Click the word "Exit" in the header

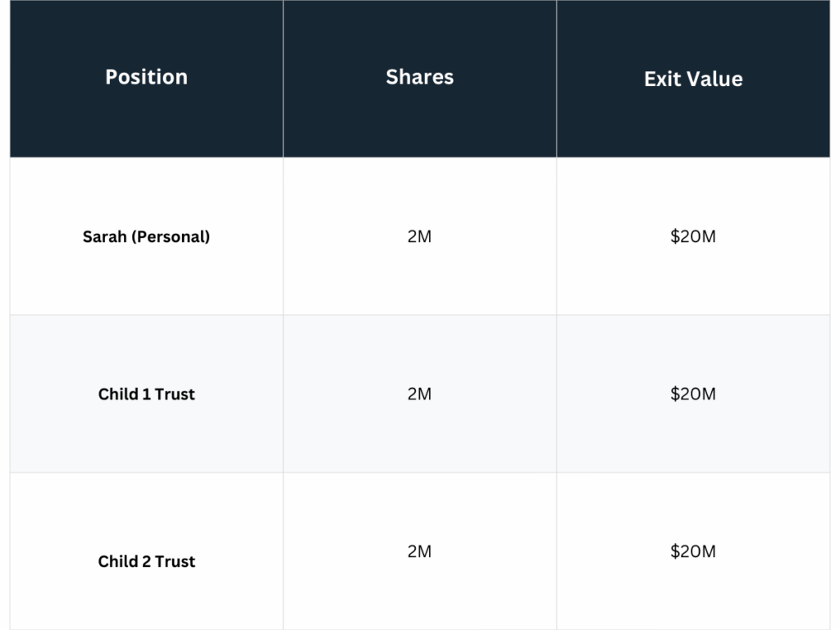[x=660, y=79]
